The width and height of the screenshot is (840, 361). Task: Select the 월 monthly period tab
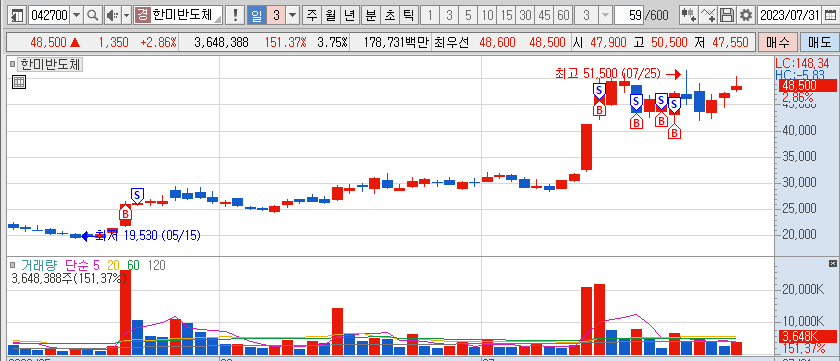(331, 16)
